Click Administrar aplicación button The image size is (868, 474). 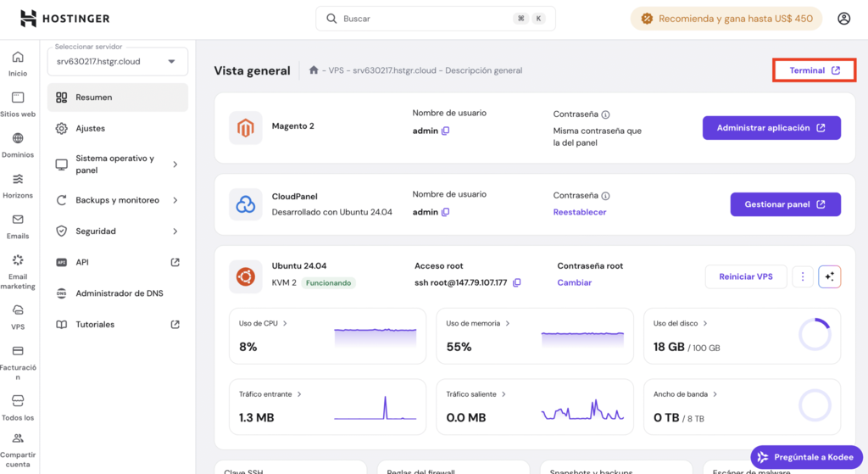coord(771,128)
